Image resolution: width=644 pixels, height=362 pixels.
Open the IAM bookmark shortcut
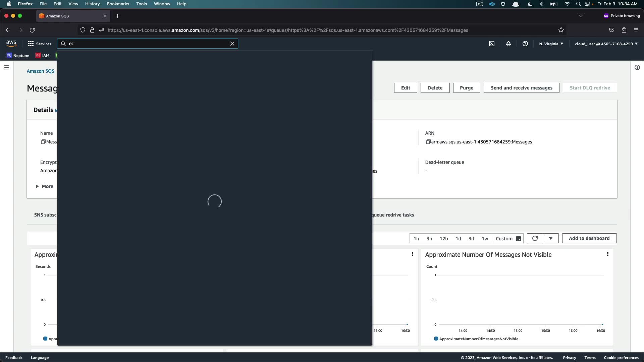click(x=43, y=56)
